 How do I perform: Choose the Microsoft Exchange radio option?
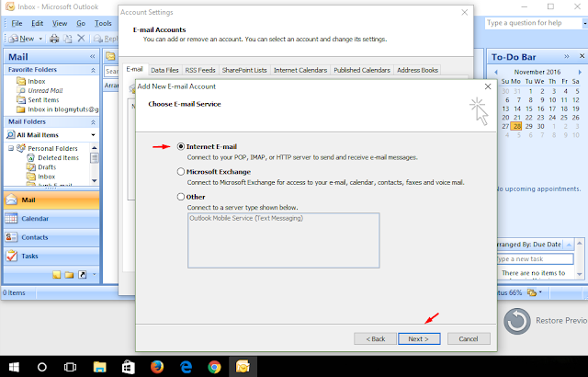click(181, 172)
